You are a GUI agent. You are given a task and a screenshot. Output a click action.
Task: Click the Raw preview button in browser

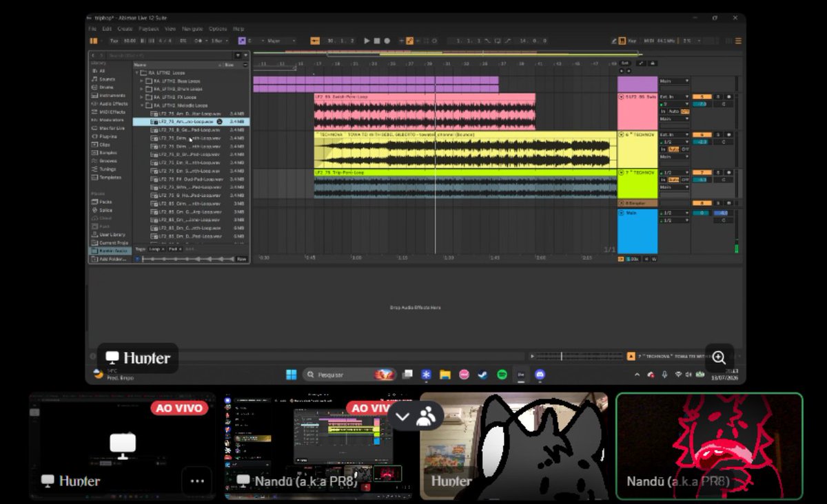[x=241, y=259]
